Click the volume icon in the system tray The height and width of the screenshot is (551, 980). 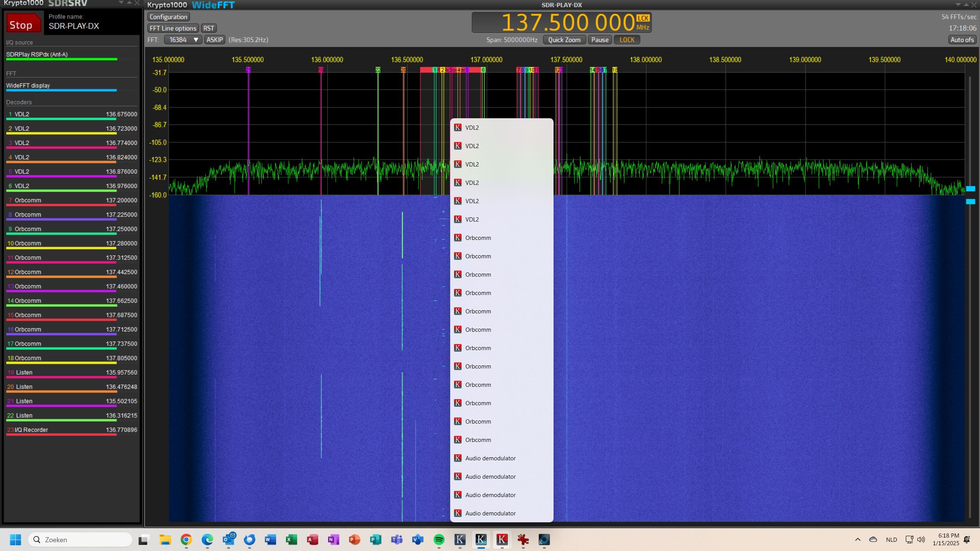pyautogui.click(x=921, y=540)
